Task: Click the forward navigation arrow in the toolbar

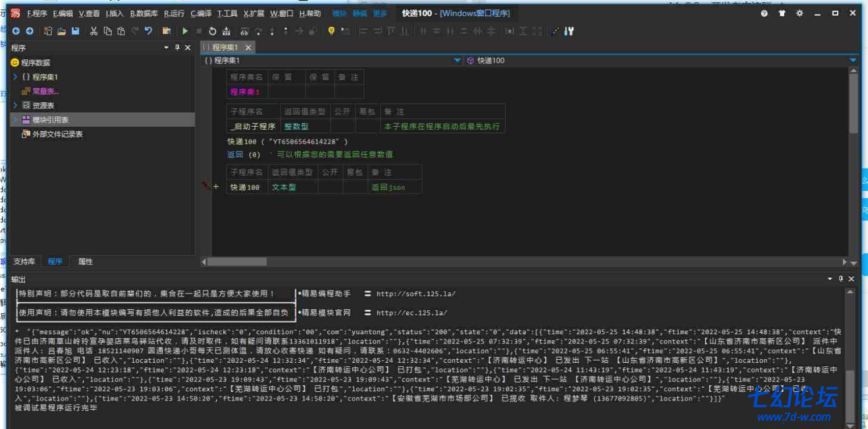Action: click(30, 31)
